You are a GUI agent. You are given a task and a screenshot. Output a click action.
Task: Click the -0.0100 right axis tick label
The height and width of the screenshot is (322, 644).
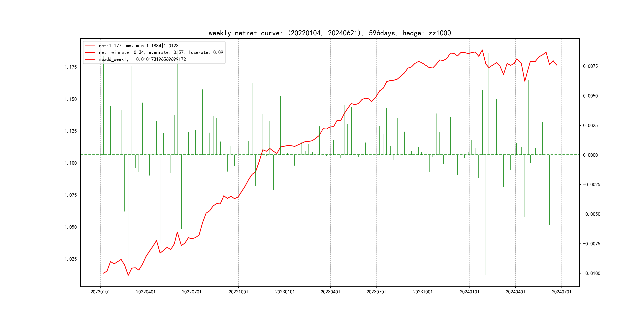pos(591,274)
